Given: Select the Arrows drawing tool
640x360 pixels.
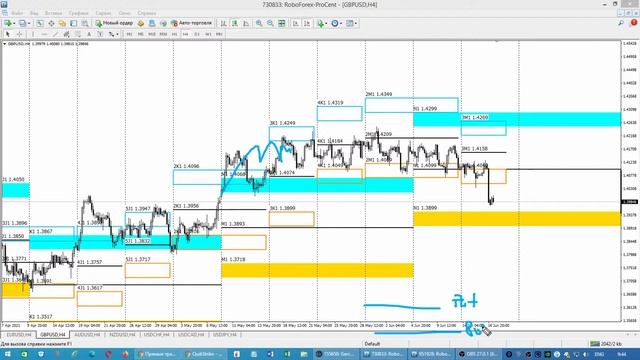Looking at the screenshot, I should click(111, 34).
